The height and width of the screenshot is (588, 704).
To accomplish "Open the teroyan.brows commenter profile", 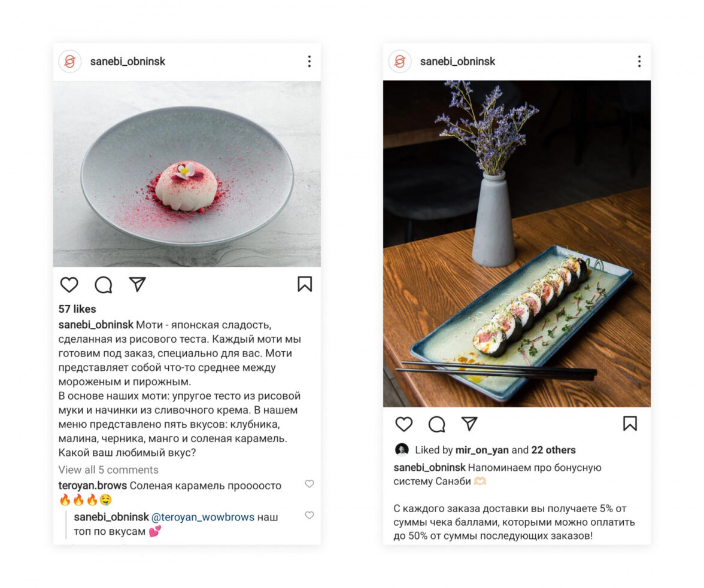I will point(92,486).
